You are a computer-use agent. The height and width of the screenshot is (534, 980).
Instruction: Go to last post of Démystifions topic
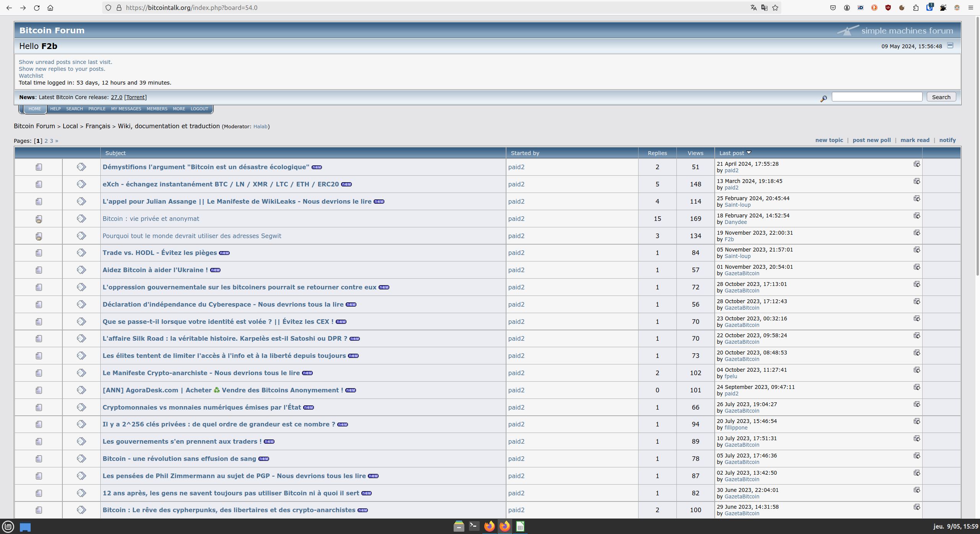click(x=917, y=164)
